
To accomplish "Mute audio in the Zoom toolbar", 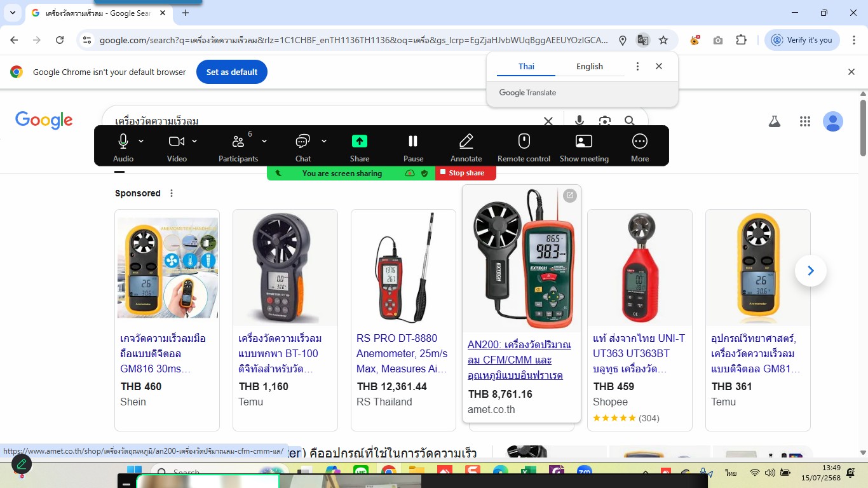I will [123, 147].
